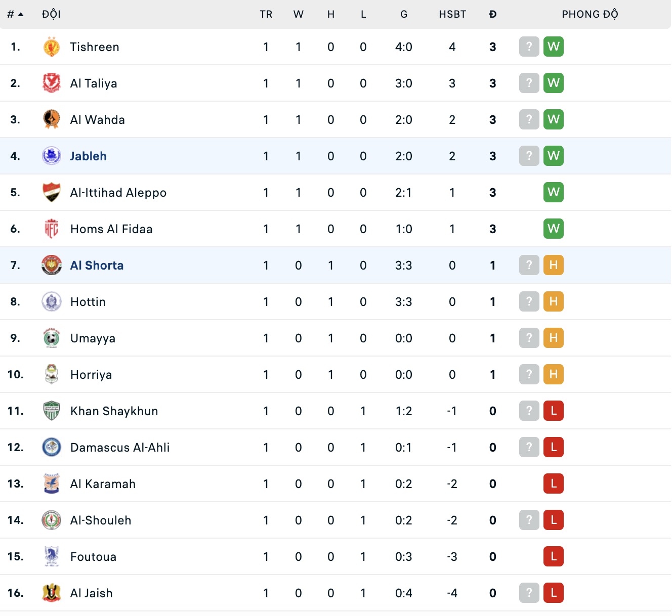This screenshot has width=672, height=616.
Task: Click the Tishreen club crest icon
Action: pos(51,47)
